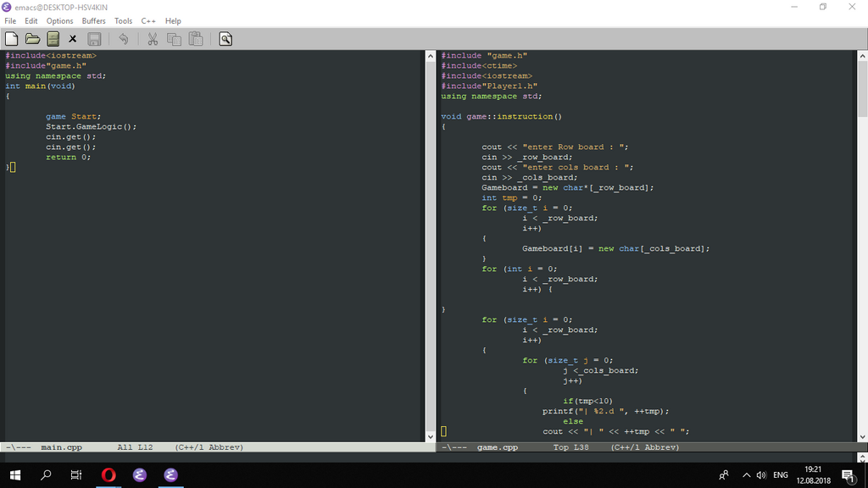Open the Windows Start menu
Viewport: 868px width, 488px height.
(x=15, y=475)
